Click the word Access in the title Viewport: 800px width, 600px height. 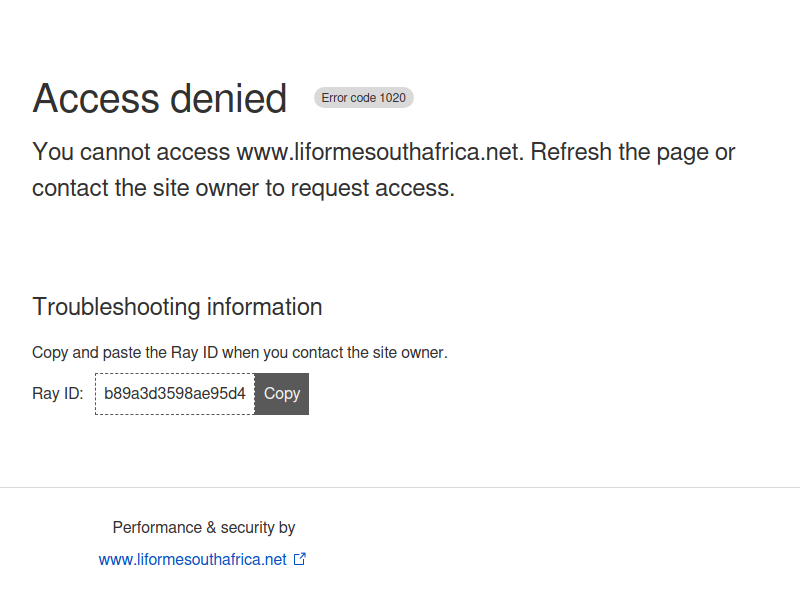[96, 98]
